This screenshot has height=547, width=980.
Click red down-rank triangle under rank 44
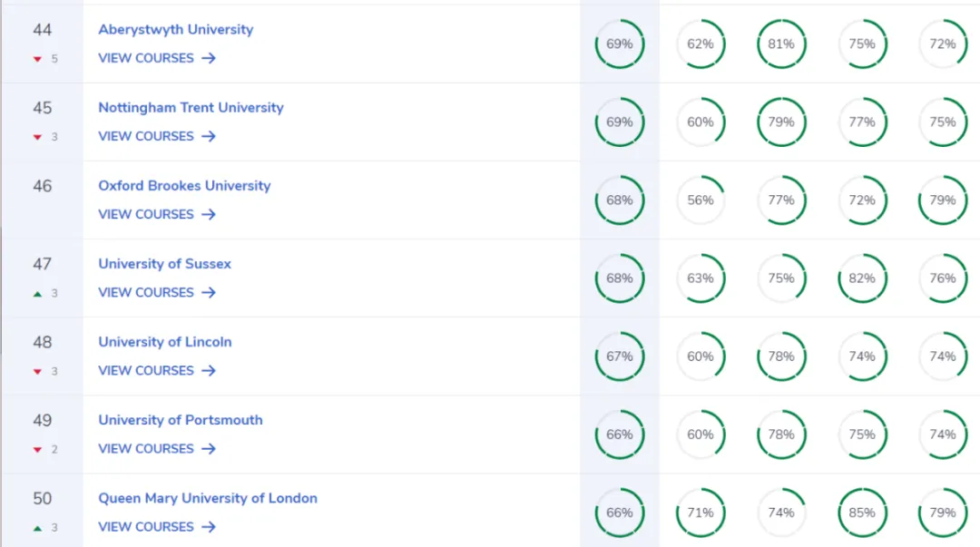[x=37, y=59]
